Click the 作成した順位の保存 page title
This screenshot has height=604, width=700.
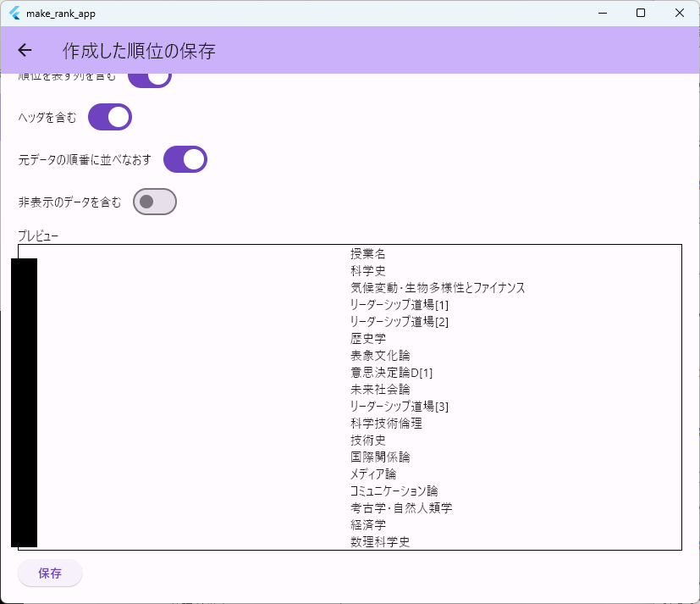tap(139, 52)
